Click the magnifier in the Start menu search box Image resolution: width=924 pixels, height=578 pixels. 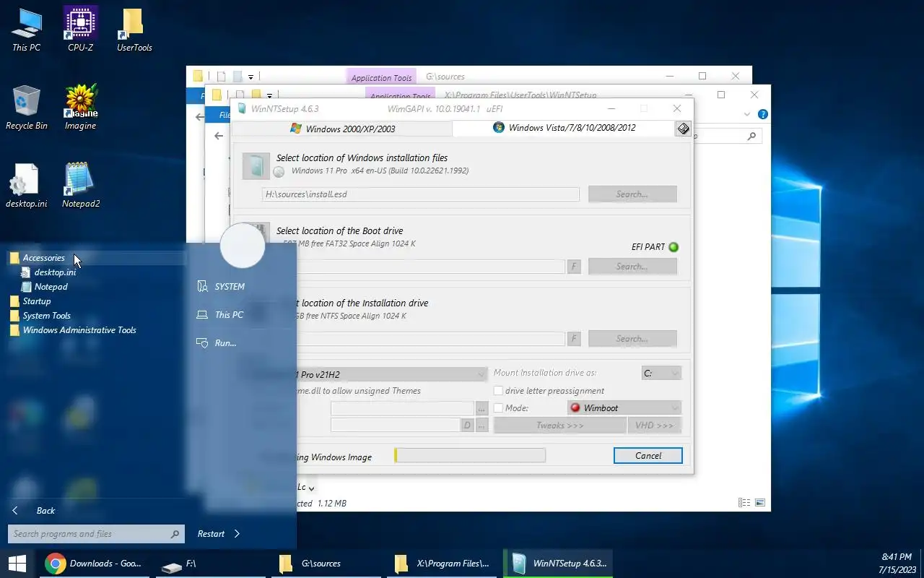click(175, 534)
